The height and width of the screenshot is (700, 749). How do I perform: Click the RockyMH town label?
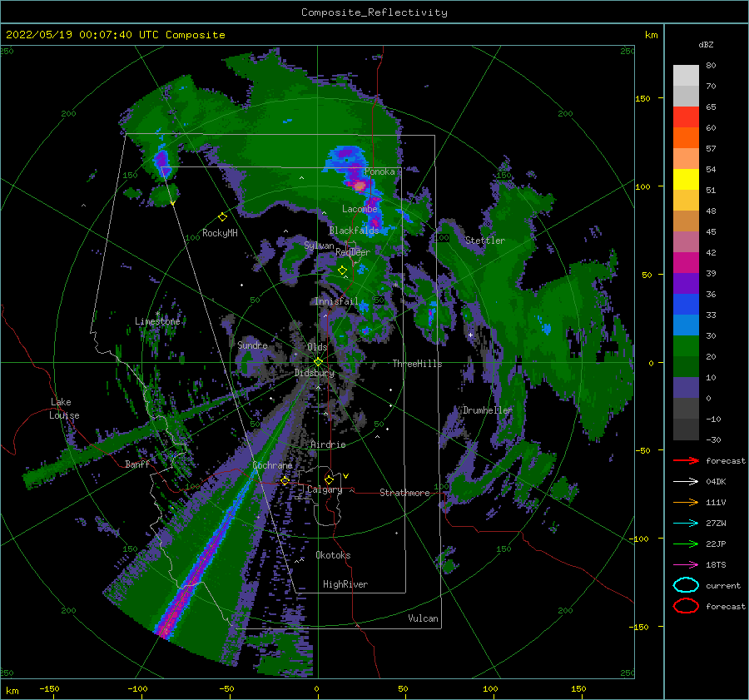[220, 233]
